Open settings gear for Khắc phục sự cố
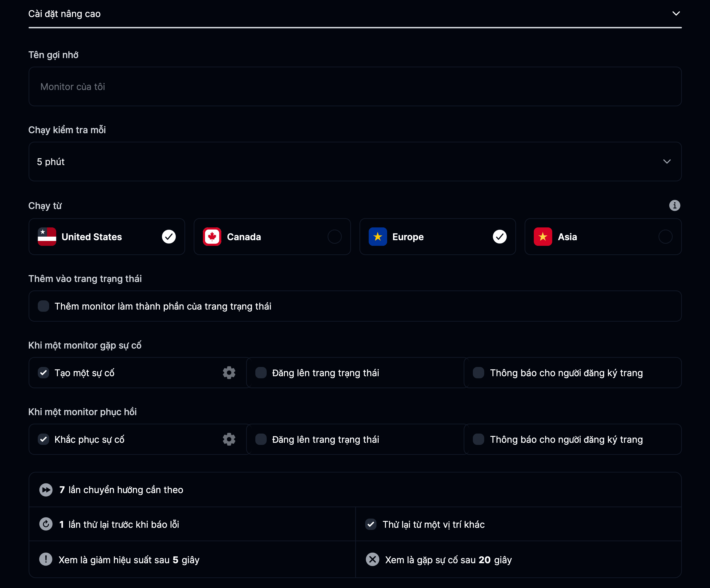 tap(229, 439)
